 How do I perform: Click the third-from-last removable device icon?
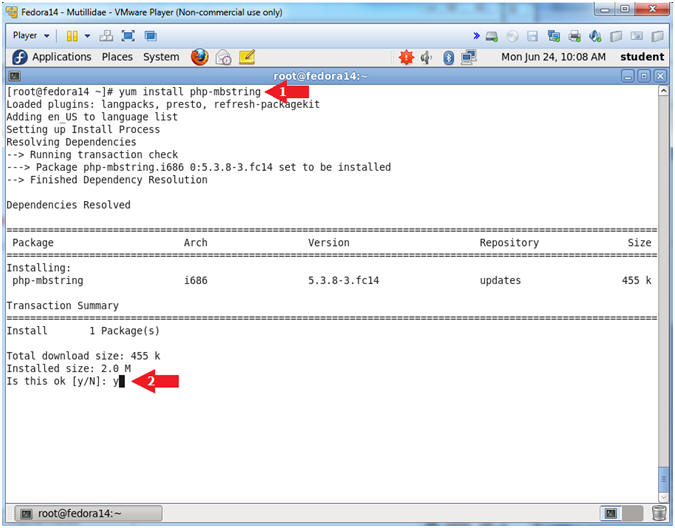pos(616,36)
